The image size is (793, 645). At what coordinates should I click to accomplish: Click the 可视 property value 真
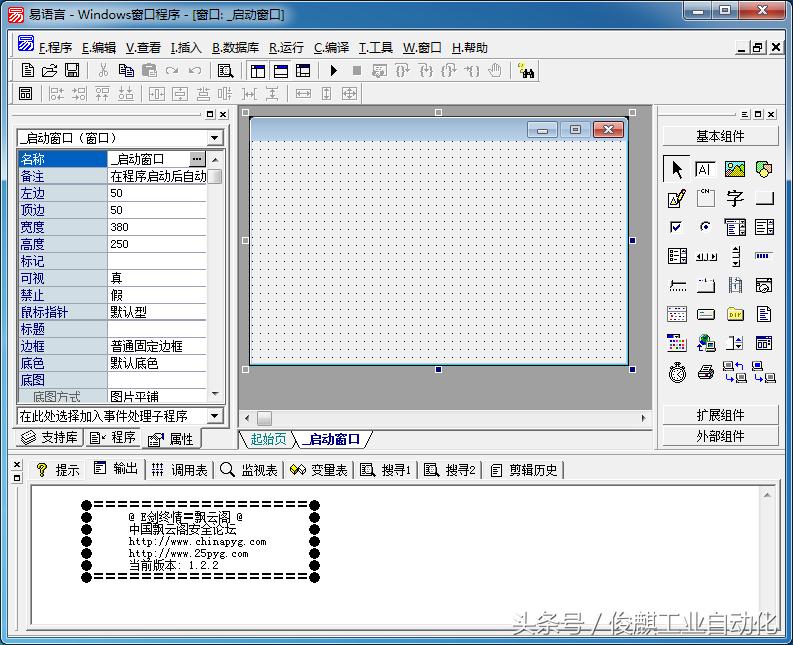[157, 278]
